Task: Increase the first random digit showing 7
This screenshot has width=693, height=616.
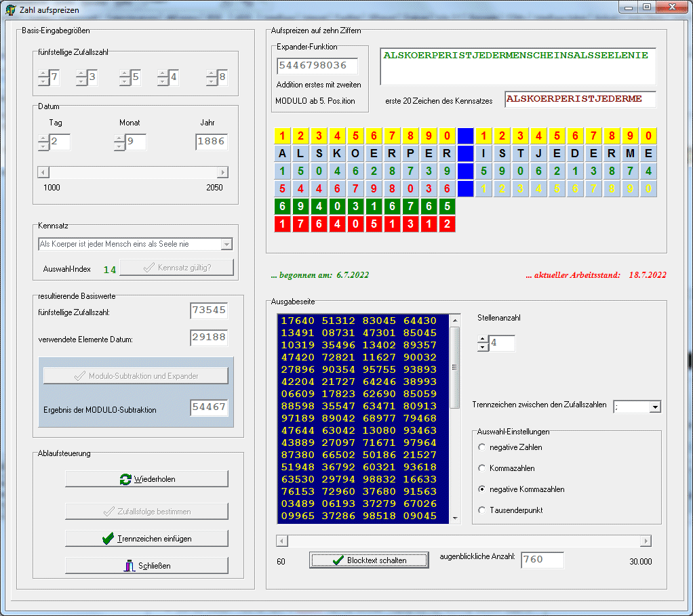Action: tap(43, 73)
